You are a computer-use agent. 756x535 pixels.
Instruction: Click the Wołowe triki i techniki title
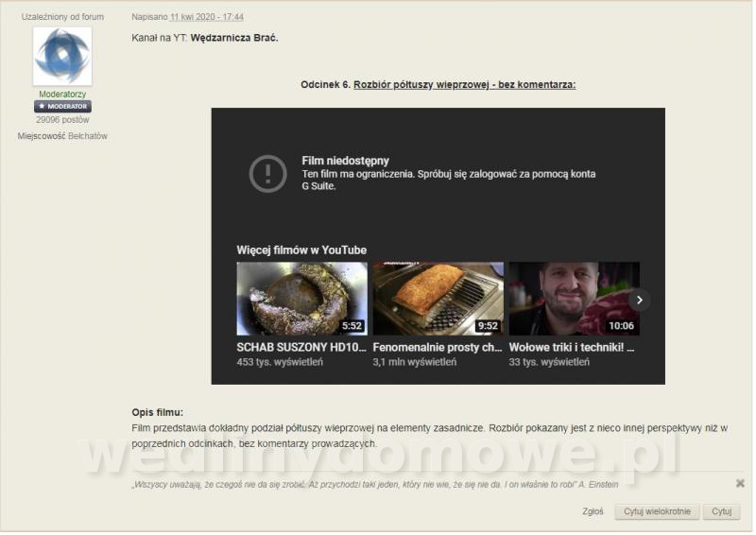tap(571, 347)
